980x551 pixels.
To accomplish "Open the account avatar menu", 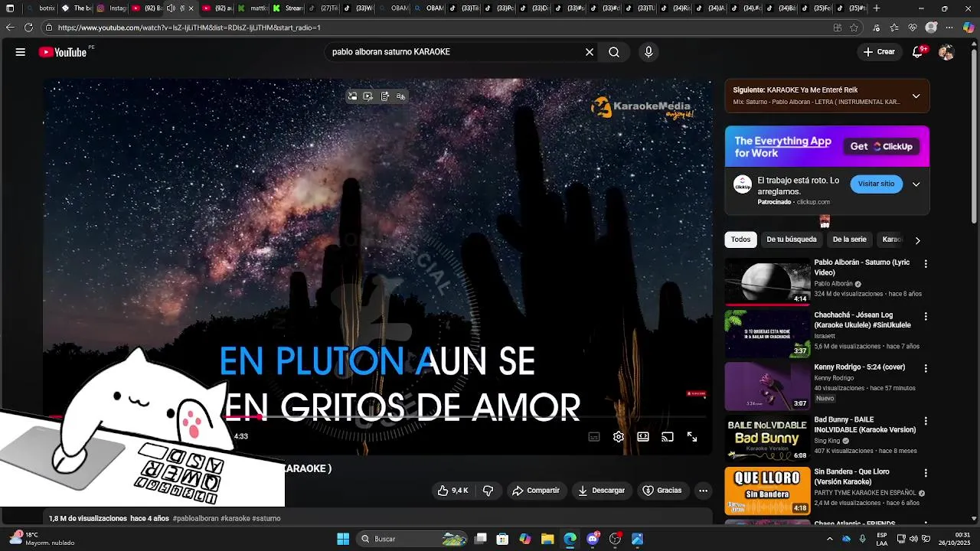I will point(946,52).
